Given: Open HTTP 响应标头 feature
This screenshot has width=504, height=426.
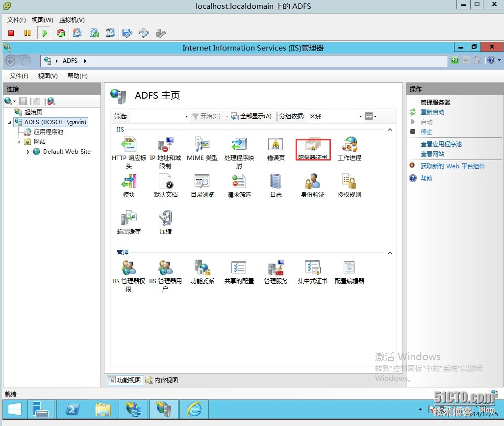Looking at the screenshot, I should point(128,153).
